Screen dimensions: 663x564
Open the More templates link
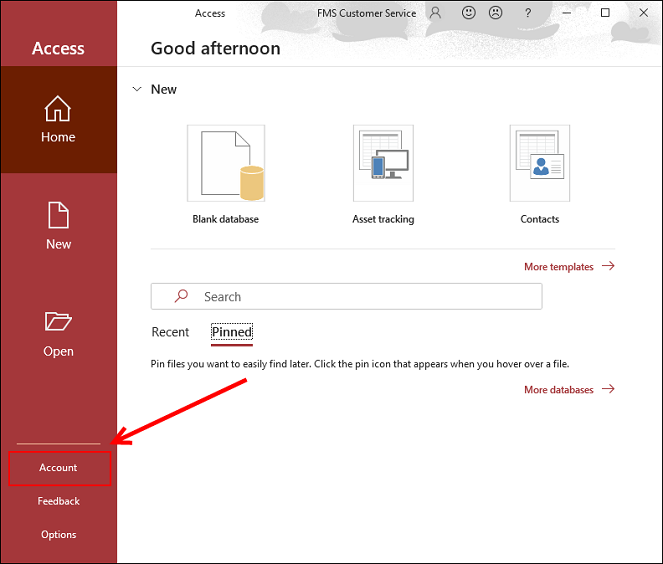pos(569,266)
